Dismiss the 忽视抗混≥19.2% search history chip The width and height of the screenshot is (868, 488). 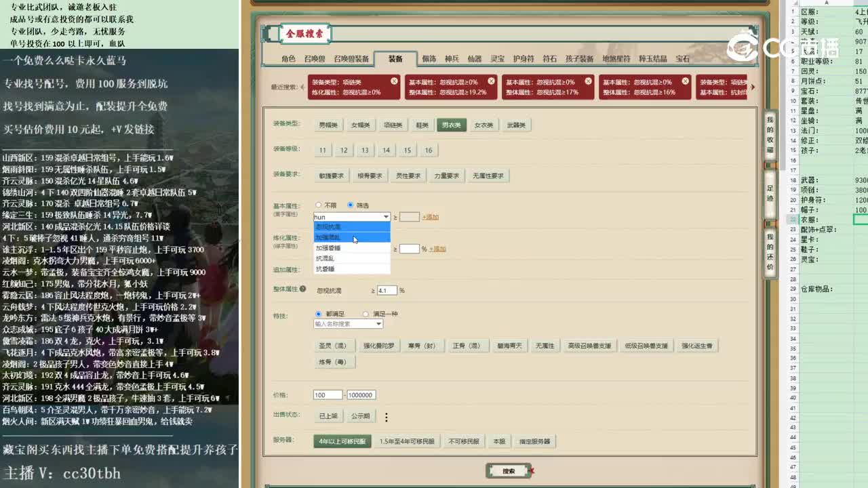(x=490, y=81)
